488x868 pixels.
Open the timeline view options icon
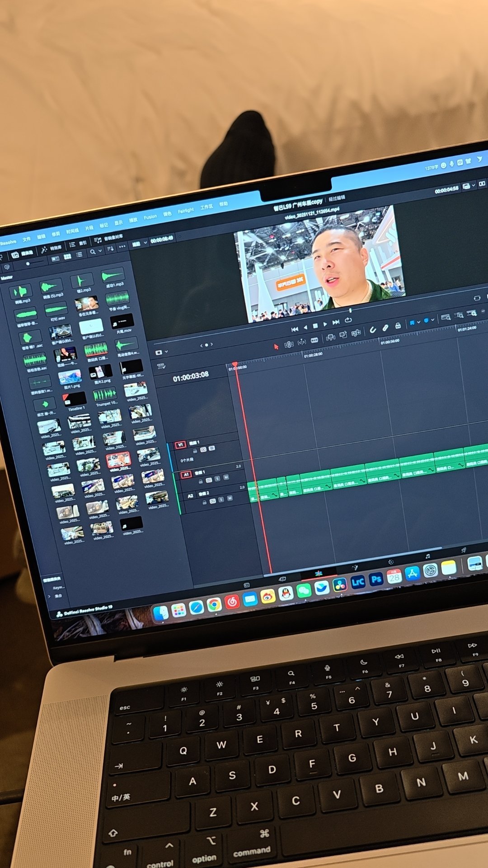click(x=161, y=367)
